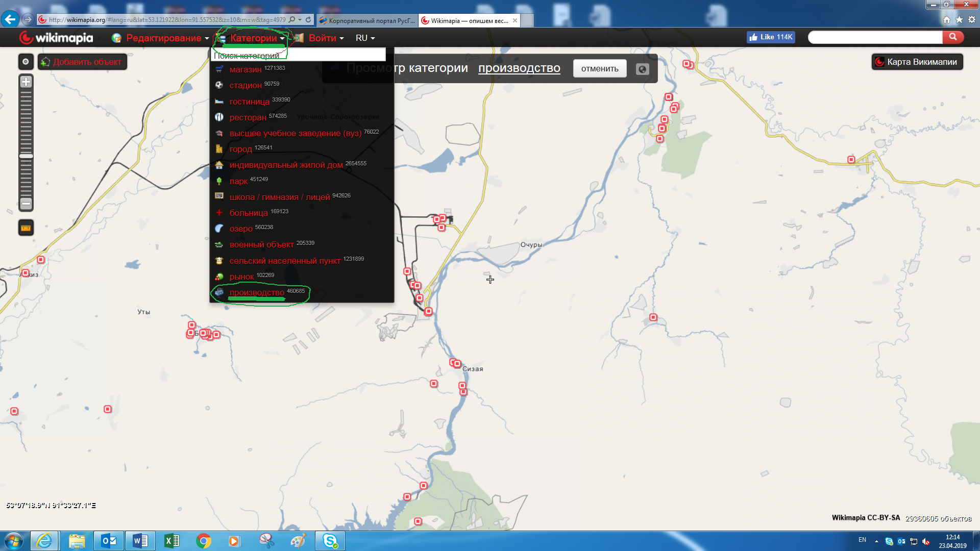
Task: Click the Поиск категорий search field
Action: (298, 55)
